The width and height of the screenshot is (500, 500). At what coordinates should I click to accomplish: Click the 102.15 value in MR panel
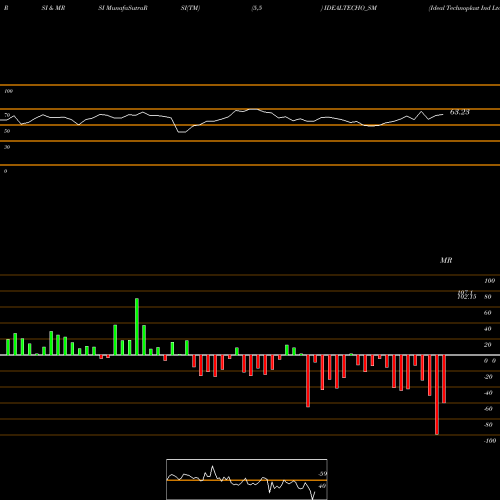pyautogui.click(x=467, y=297)
